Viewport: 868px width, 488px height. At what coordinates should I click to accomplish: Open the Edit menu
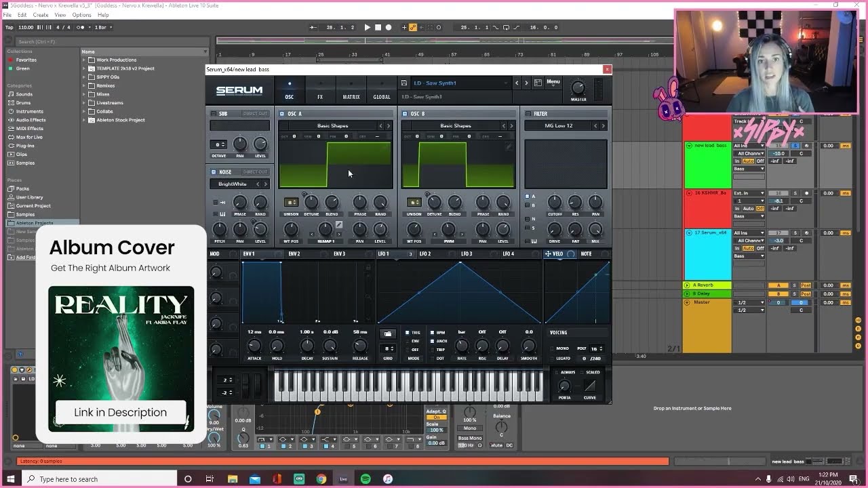[x=22, y=15]
